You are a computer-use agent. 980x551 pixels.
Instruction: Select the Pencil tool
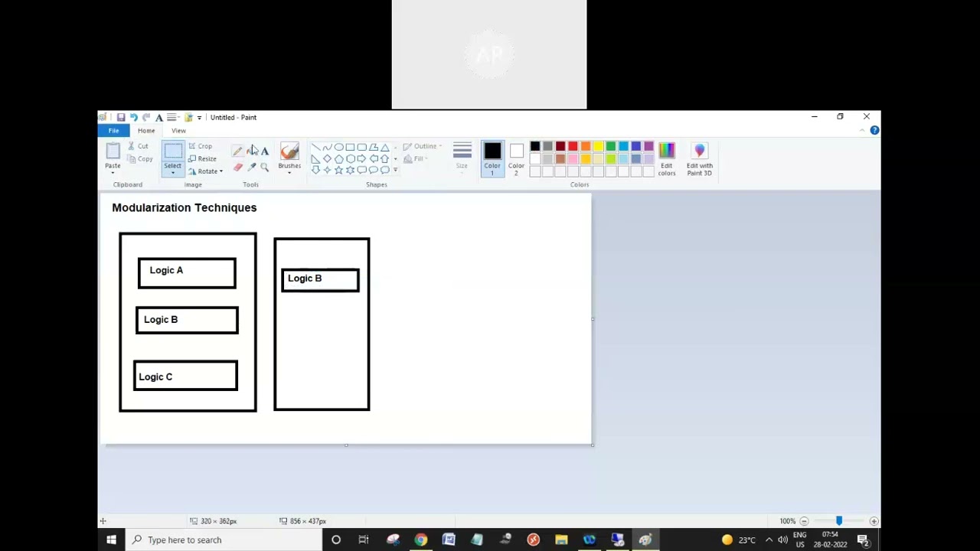pos(237,152)
